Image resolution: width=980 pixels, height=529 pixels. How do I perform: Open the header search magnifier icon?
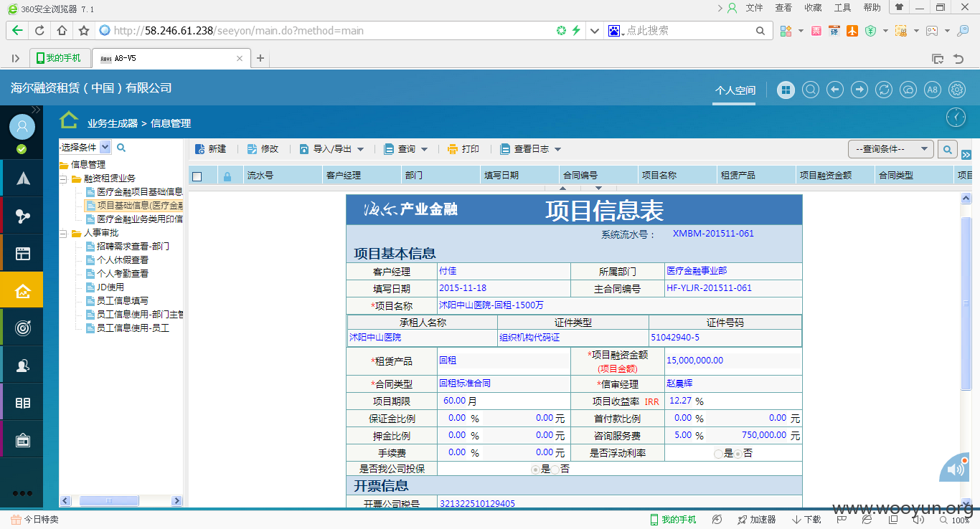[811, 90]
